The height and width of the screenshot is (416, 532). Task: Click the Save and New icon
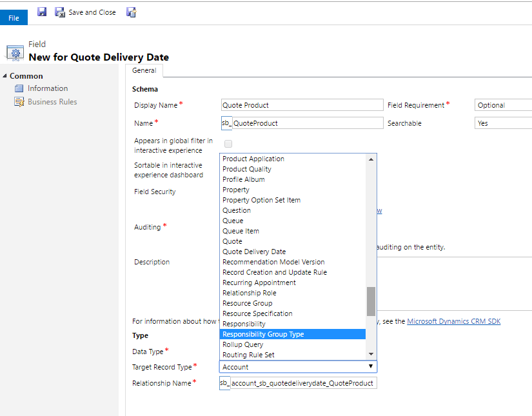tap(131, 12)
